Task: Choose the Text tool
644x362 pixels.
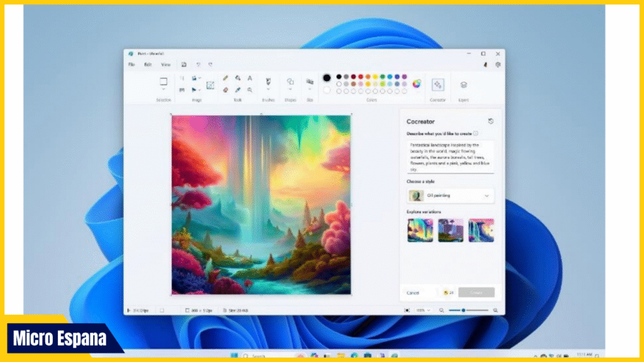Action: tap(250, 79)
